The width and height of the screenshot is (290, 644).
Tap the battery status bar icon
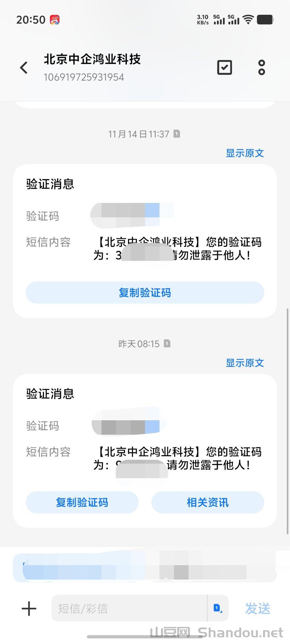(265, 20)
